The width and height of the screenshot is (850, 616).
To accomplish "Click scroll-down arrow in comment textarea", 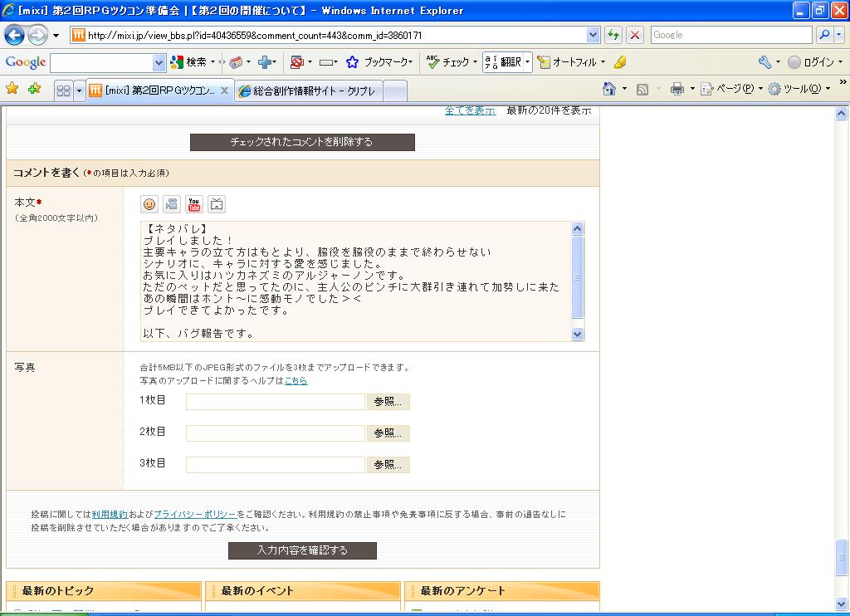I will [x=578, y=334].
